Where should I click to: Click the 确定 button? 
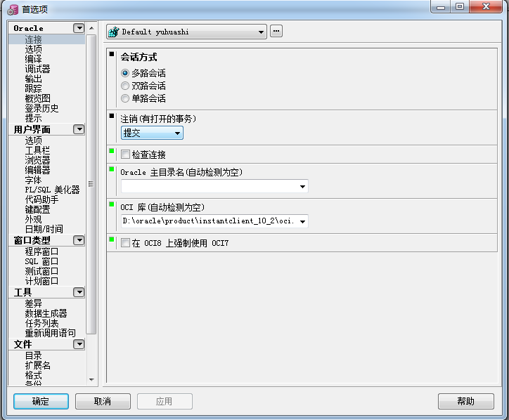click(41, 401)
